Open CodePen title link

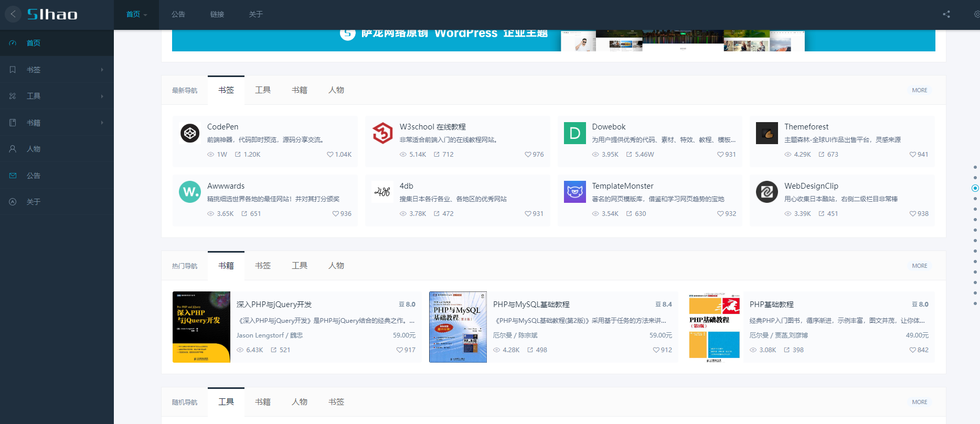coord(222,127)
